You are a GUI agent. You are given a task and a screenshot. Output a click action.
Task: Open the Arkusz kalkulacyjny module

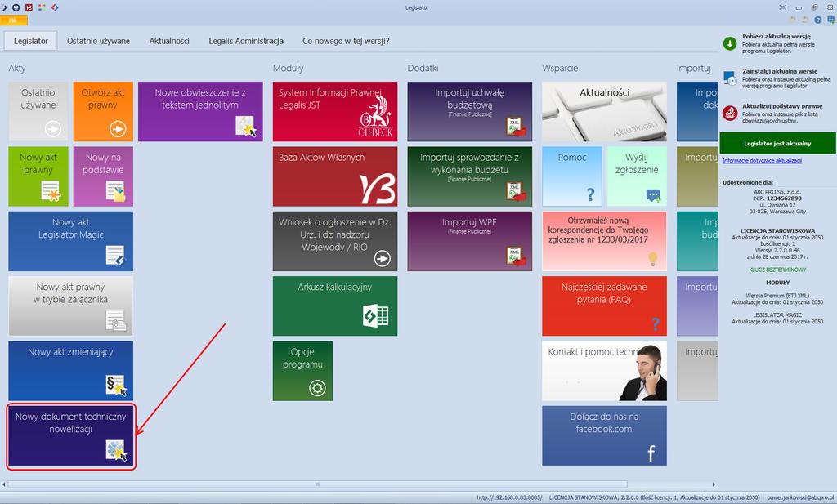tap(335, 306)
